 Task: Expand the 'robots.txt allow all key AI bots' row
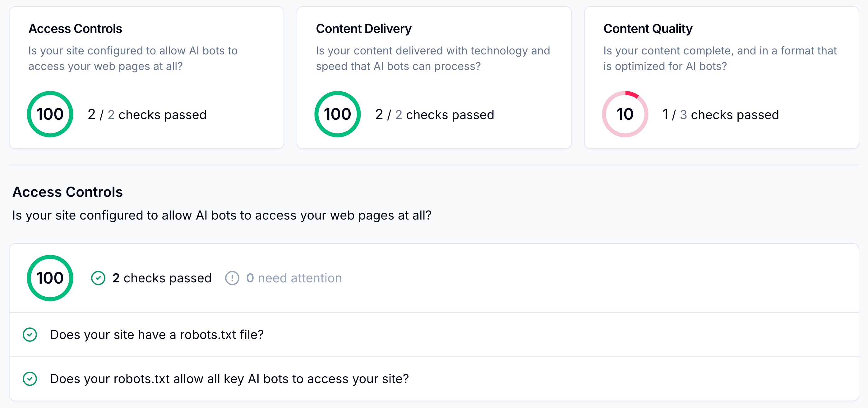tap(229, 379)
